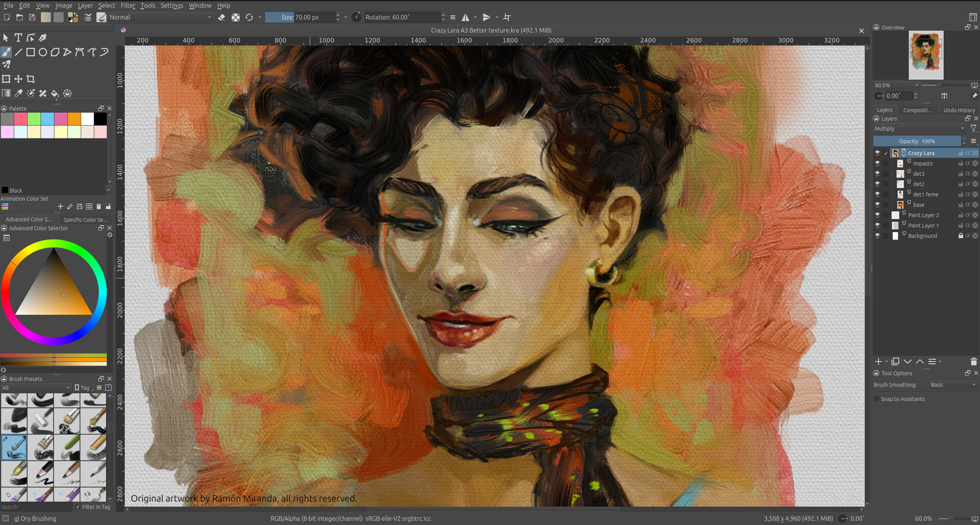
Task: Hide the Background layer
Action: coord(877,235)
